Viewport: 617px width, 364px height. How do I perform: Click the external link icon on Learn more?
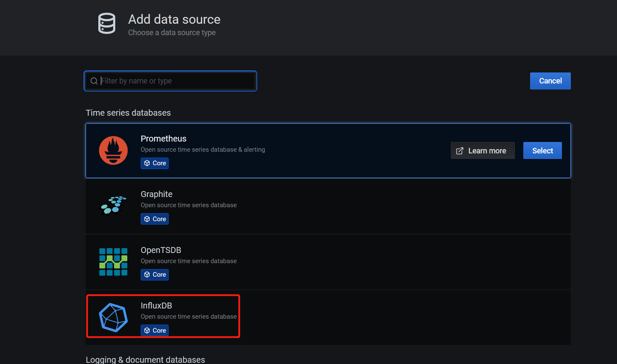(460, 150)
